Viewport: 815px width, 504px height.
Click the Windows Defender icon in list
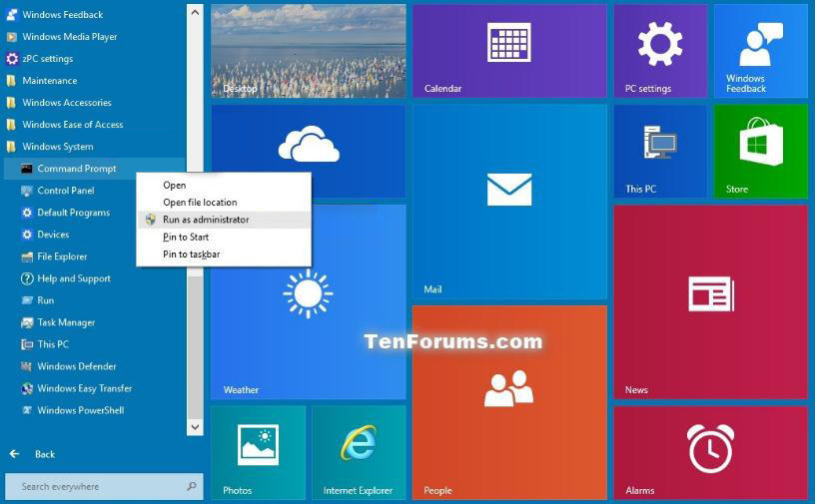[x=27, y=366]
